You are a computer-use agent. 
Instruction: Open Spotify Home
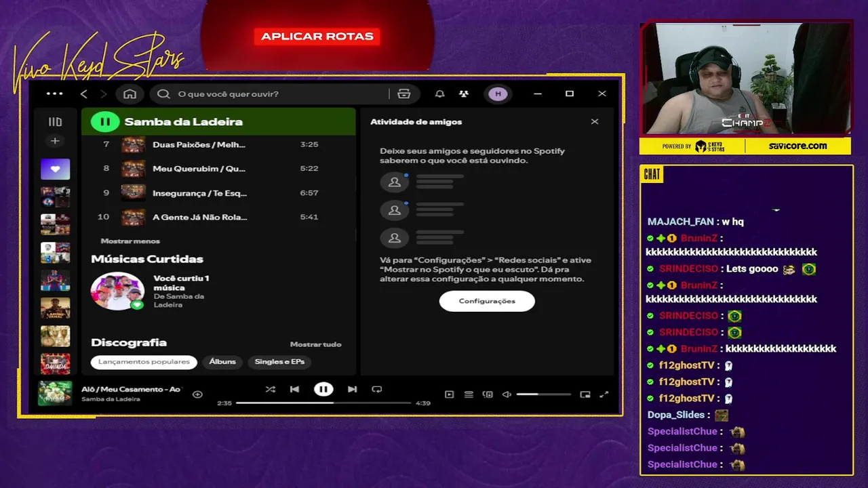[130, 94]
